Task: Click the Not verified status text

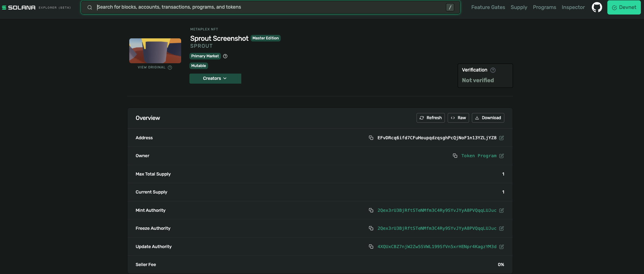Action: 478,80
